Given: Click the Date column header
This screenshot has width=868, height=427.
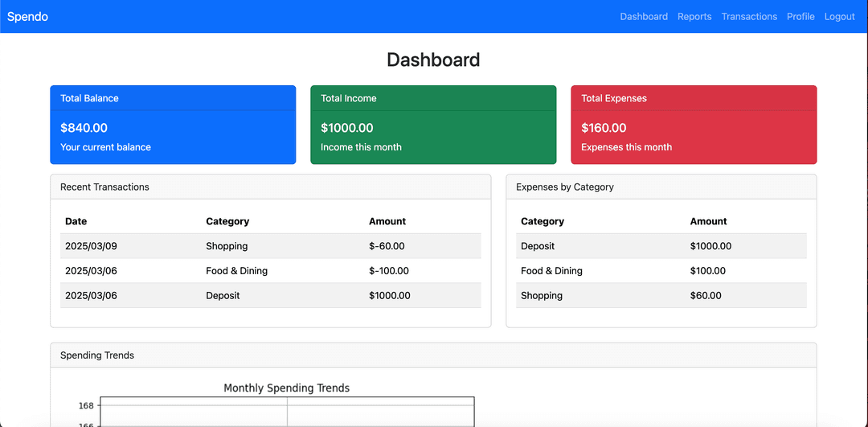Looking at the screenshot, I should point(76,221).
